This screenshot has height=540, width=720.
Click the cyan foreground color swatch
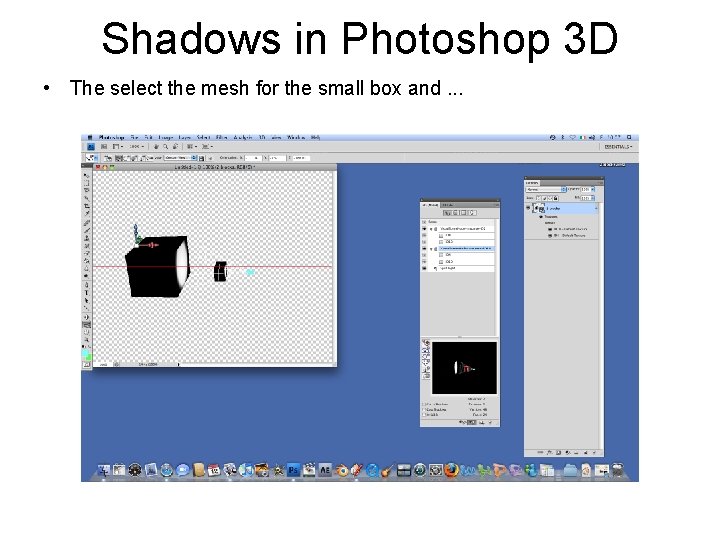tap(84, 353)
